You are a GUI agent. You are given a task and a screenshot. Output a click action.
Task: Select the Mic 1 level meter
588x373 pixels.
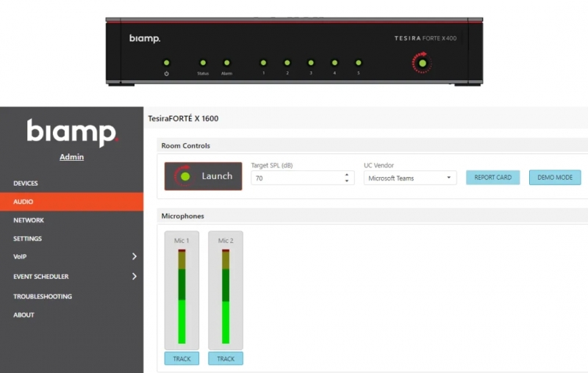tap(182, 297)
